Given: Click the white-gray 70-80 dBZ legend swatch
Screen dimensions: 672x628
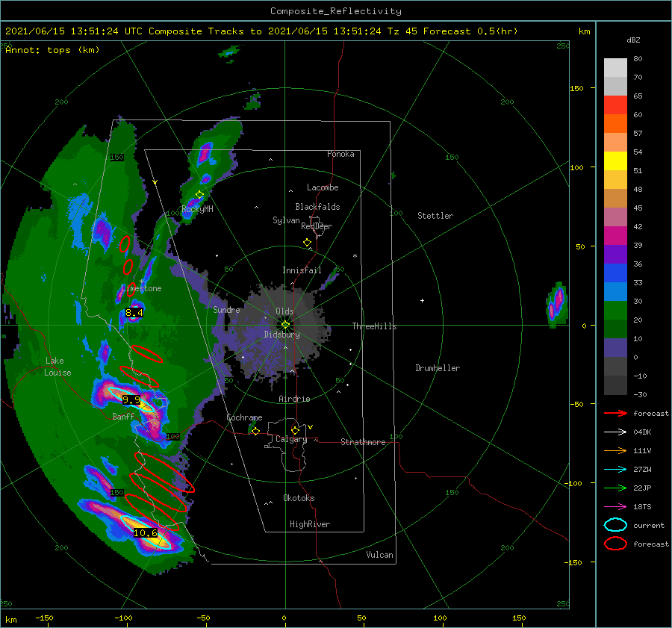Looking at the screenshot, I should pos(615,68).
